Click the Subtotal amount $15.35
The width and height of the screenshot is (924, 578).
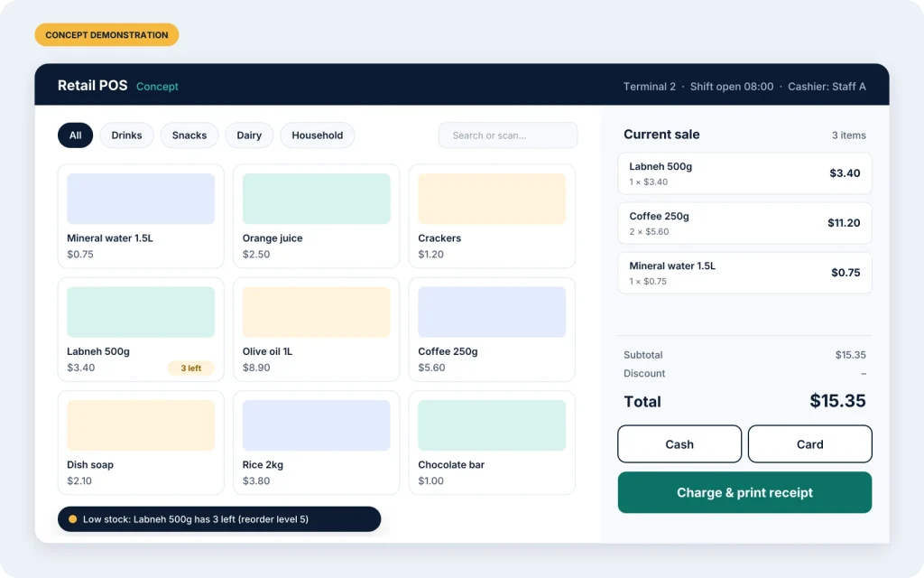tap(850, 355)
